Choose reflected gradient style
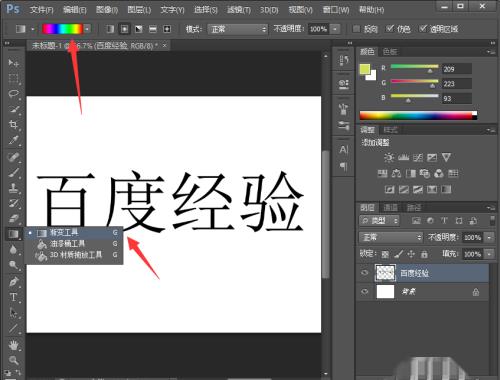This screenshot has width=500, height=380. coord(153,29)
